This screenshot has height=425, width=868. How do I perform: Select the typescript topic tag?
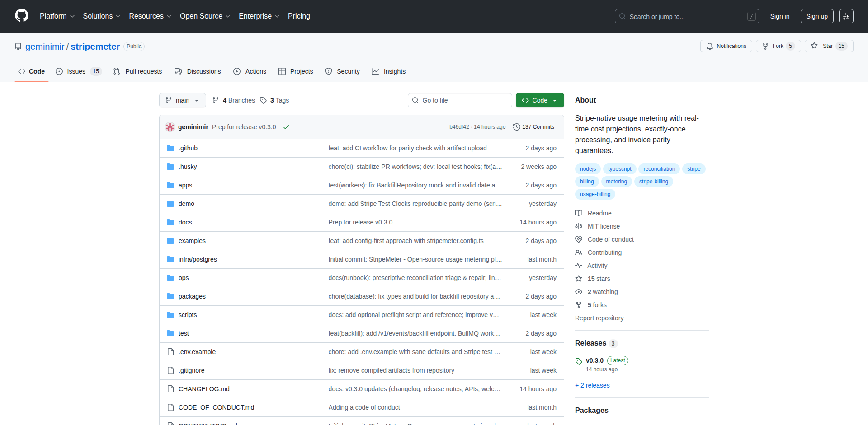point(619,169)
